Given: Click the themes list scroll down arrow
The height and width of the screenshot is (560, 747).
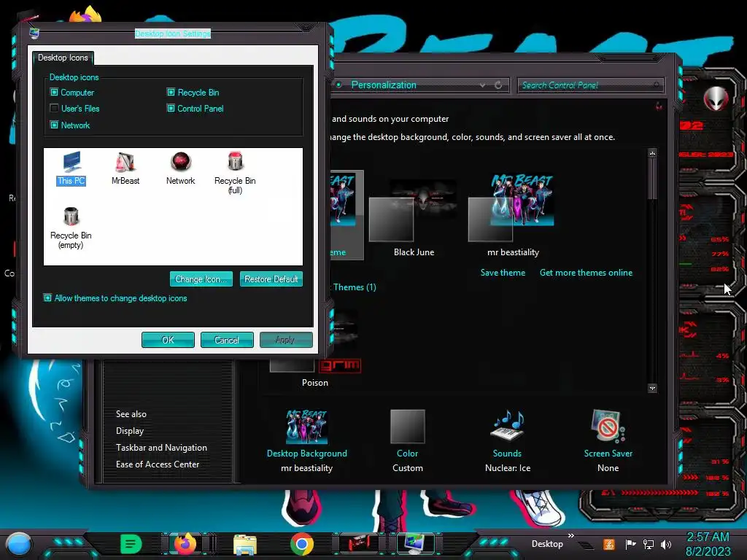Looking at the screenshot, I should click(x=652, y=388).
